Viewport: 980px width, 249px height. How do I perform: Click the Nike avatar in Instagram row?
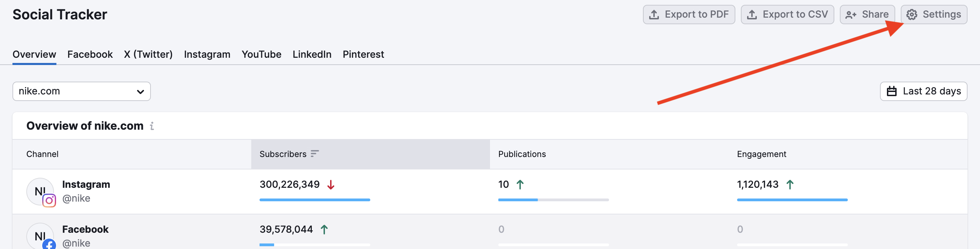coord(39,191)
